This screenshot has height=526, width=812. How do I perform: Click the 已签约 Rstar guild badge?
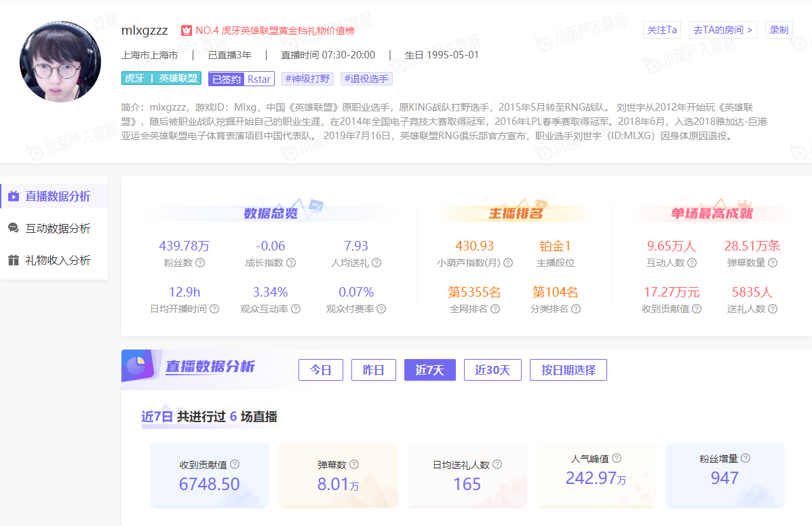[x=241, y=79]
